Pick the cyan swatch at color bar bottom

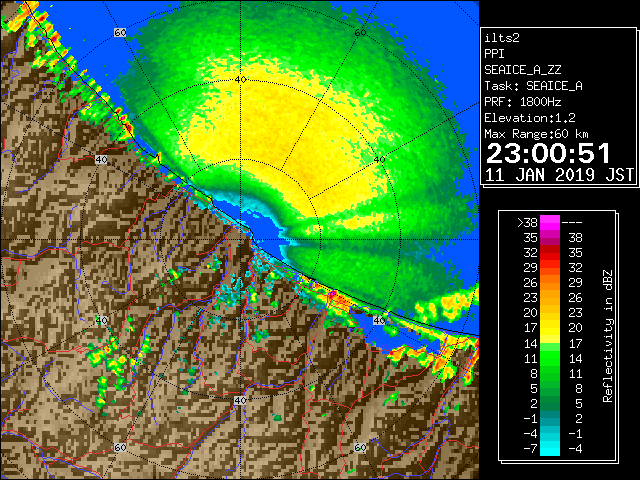[550, 448]
